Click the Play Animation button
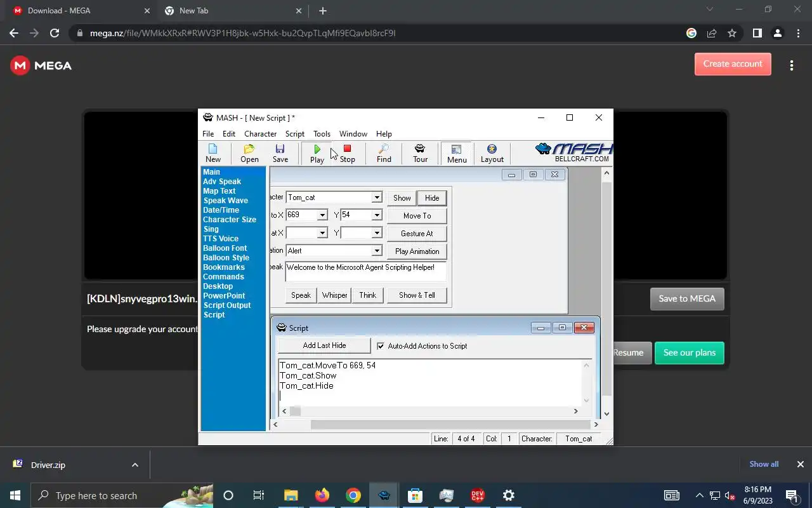 click(x=417, y=251)
